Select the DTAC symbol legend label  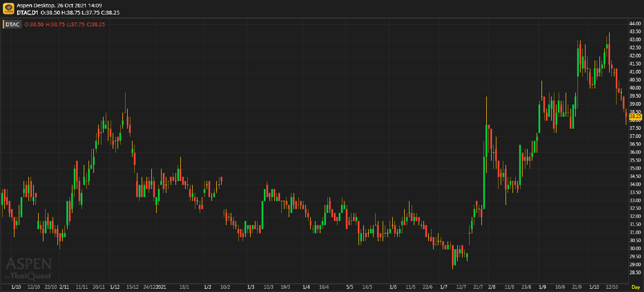12,24
